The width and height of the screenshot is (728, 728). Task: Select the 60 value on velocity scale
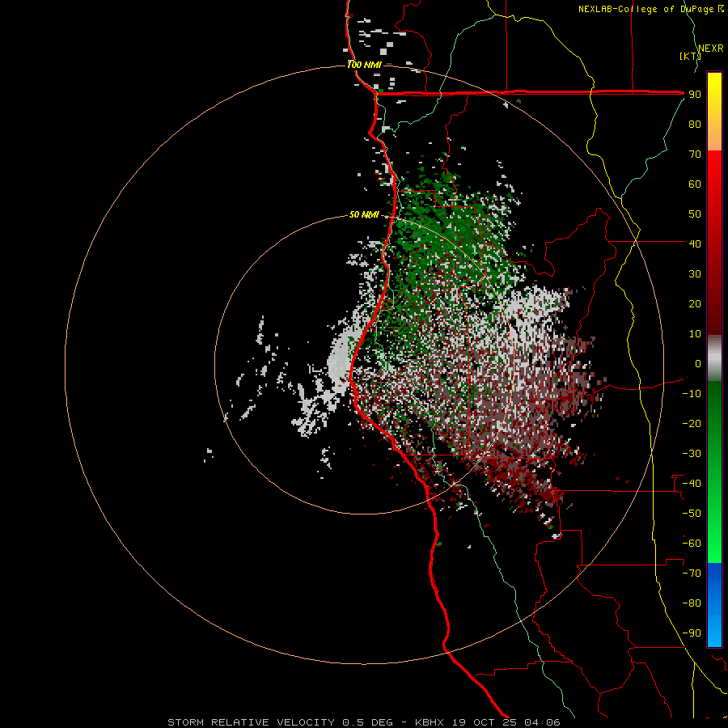tap(695, 184)
